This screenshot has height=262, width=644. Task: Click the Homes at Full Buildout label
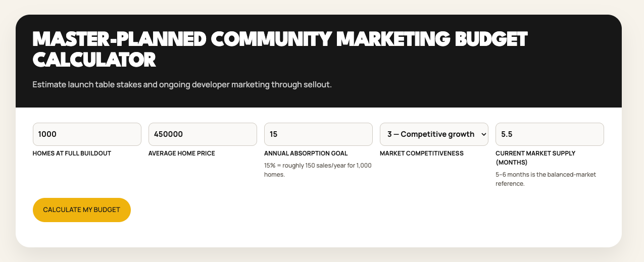pos(72,153)
